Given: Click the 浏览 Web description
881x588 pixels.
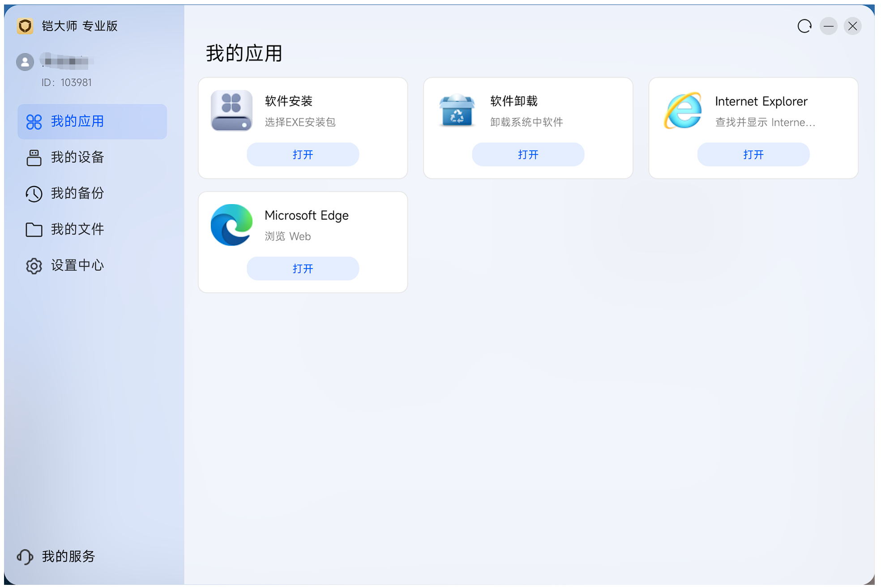Looking at the screenshot, I should click(288, 236).
